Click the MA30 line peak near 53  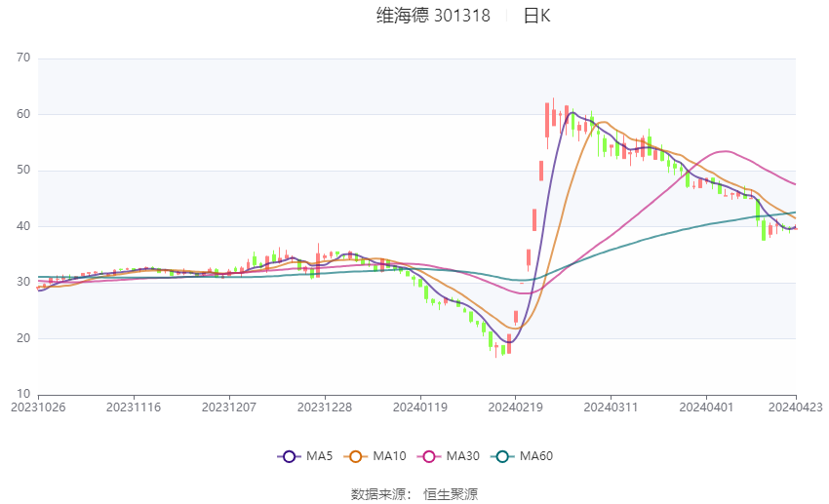tap(726, 152)
